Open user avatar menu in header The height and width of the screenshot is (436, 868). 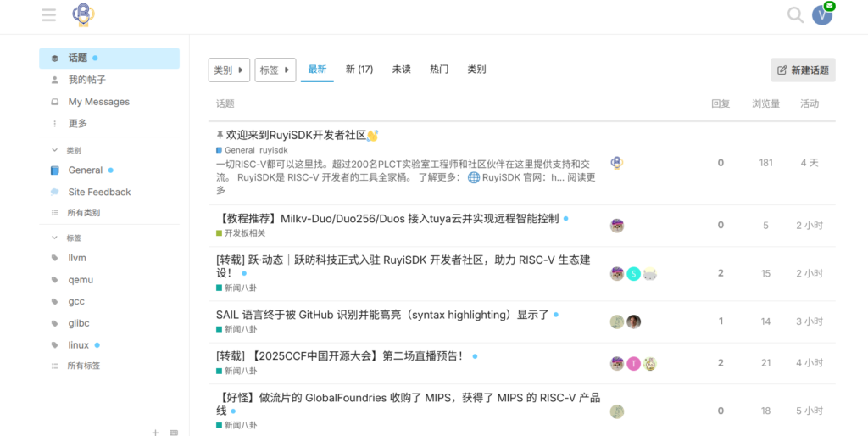[822, 14]
